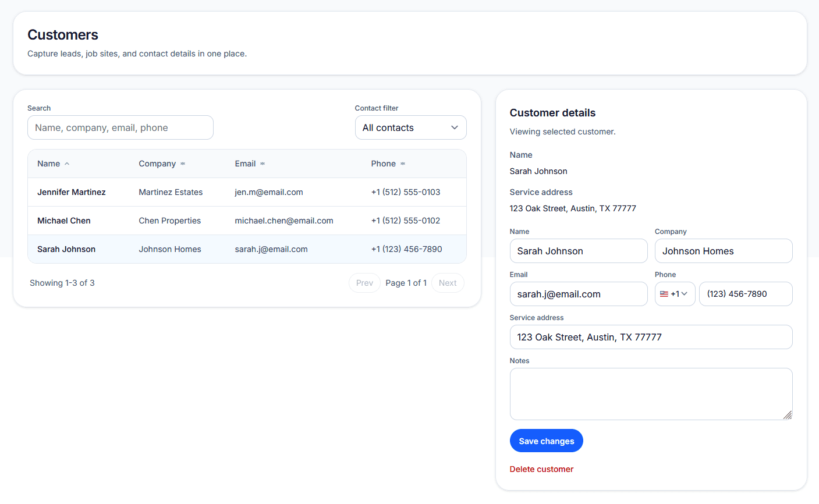Expand the +1 country code selector chevron
The image size is (819, 504).
click(685, 294)
